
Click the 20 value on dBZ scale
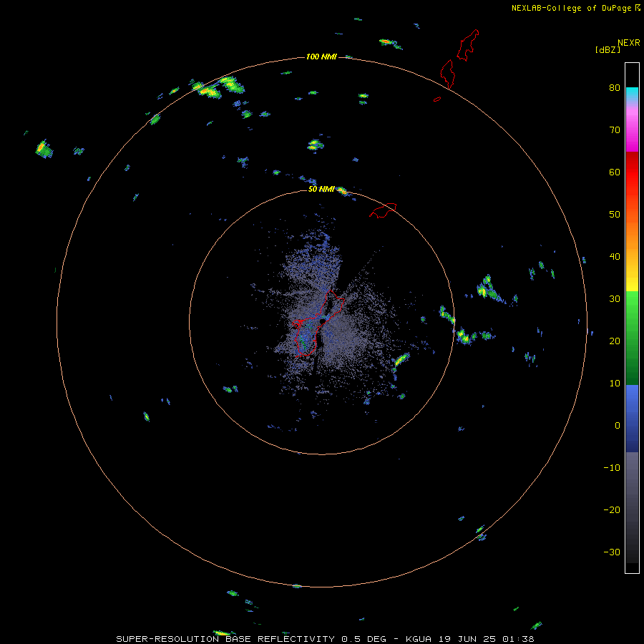[615, 341]
